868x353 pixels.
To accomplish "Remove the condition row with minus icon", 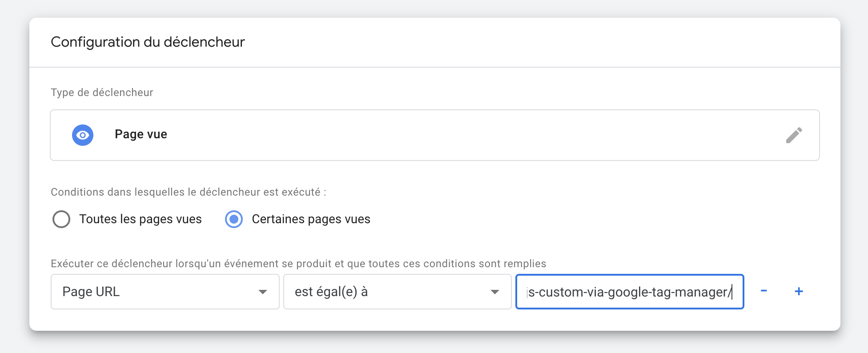I will pyautogui.click(x=764, y=291).
